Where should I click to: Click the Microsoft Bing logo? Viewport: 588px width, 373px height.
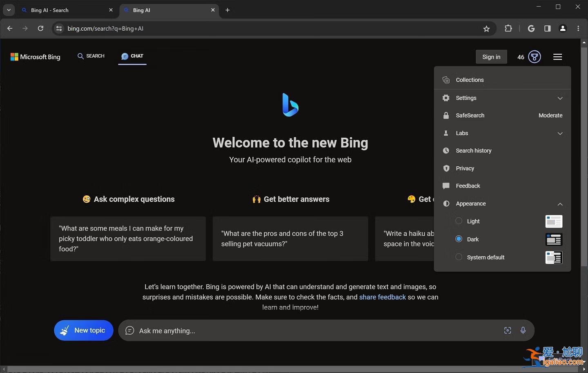coord(35,57)
